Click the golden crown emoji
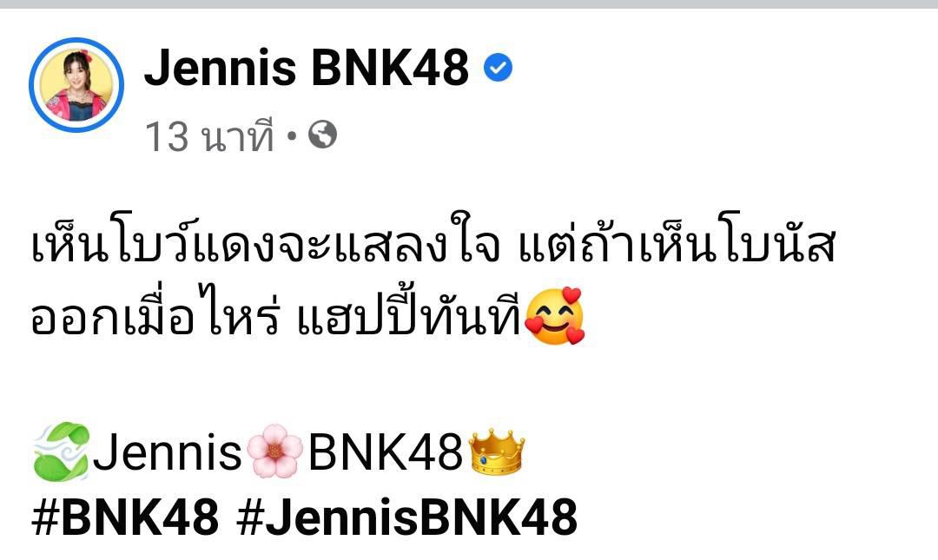 coord(497,451)
